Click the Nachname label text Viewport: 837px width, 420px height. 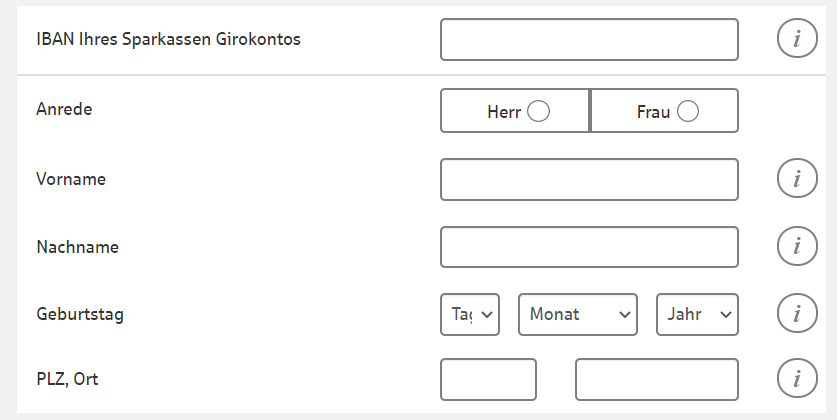(77, 246)
